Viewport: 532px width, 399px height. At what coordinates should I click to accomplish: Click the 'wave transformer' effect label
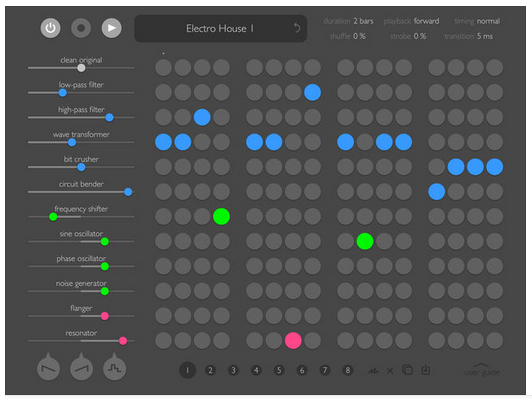pos(81,134)
